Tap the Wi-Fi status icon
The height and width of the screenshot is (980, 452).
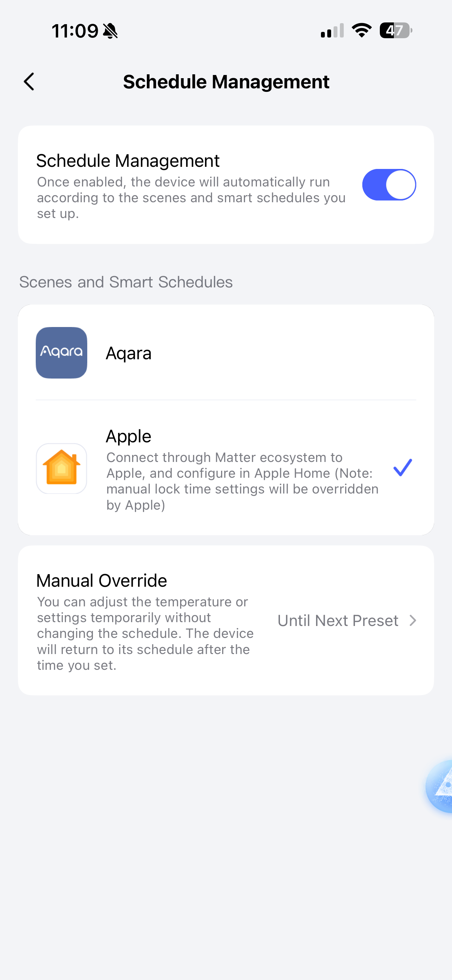[362, 30]
